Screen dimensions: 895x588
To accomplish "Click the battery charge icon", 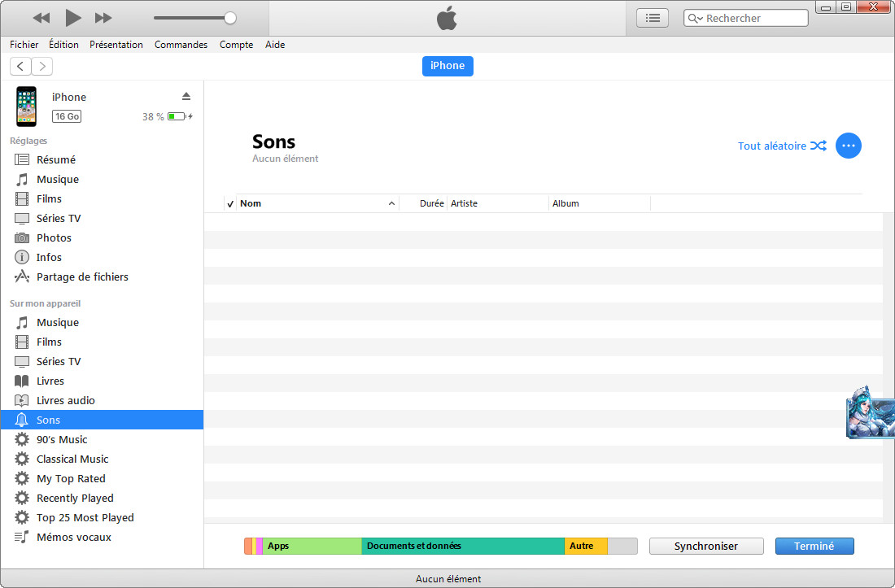I will click(x=179, y=116).
